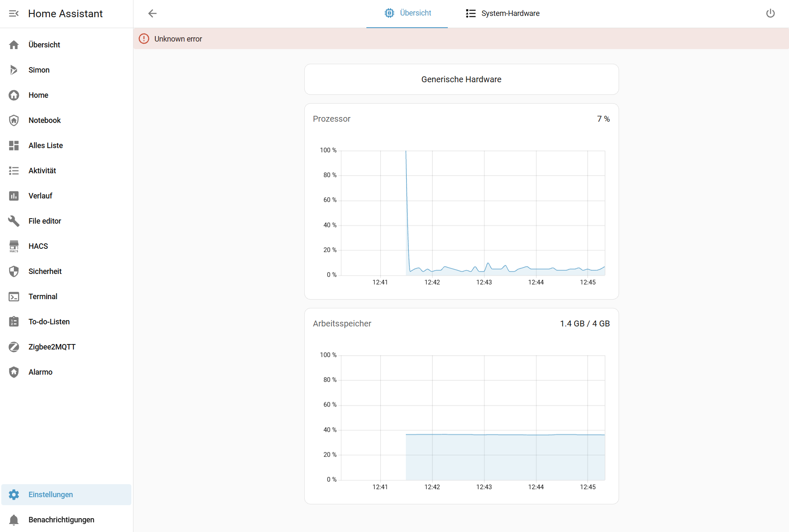789x532 pixels.
Task: Click the Generische Hardware card
Action: tap(461, 79)
